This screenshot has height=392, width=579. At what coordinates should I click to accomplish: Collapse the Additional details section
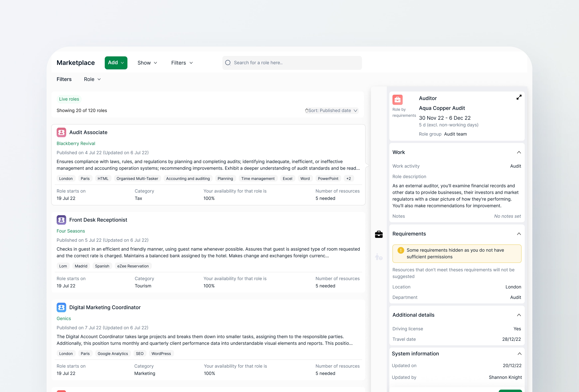coord(519,315)
